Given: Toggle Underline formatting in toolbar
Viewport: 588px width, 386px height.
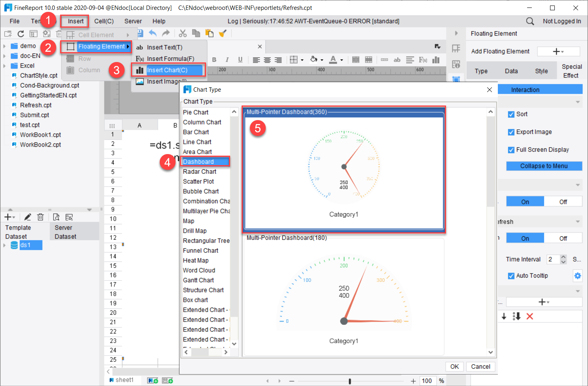Looking at the screenshot, I should coord(240,60).
